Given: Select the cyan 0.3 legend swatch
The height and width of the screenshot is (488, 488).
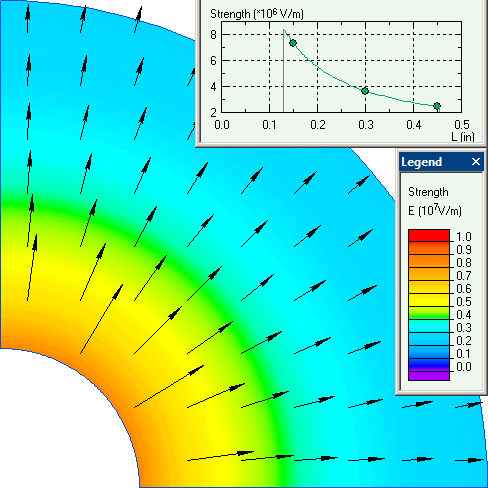Looking at the screenshot, I should pyautogui.click(x=429, y=326).
